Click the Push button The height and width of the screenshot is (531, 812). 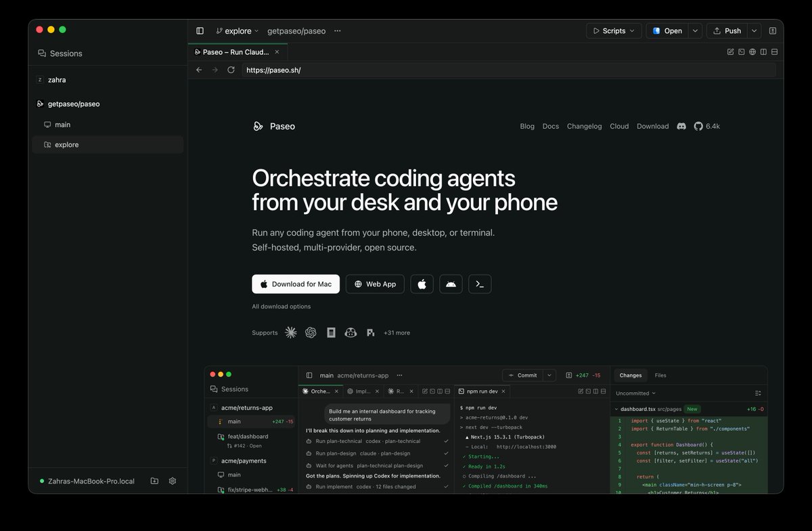coord(727,31)
